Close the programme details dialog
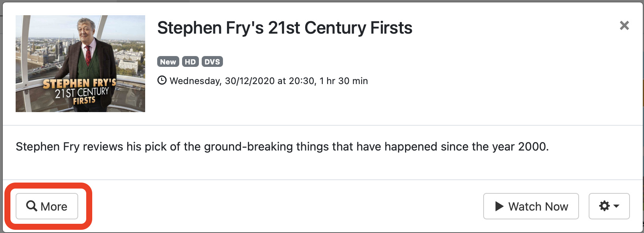Screen dimensions: 644x233 coord(624,26)
